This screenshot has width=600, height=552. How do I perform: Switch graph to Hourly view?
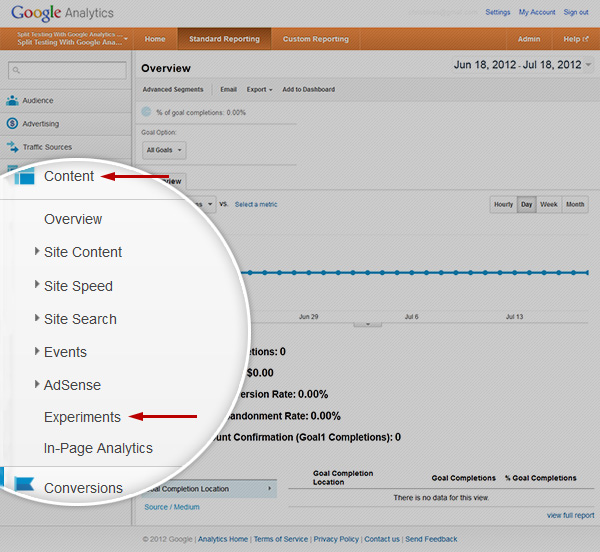(503, 204)
